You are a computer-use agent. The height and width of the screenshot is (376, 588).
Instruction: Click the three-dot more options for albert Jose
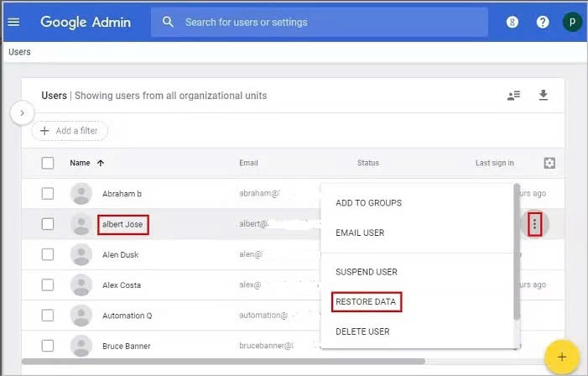(x=535, y=224)
